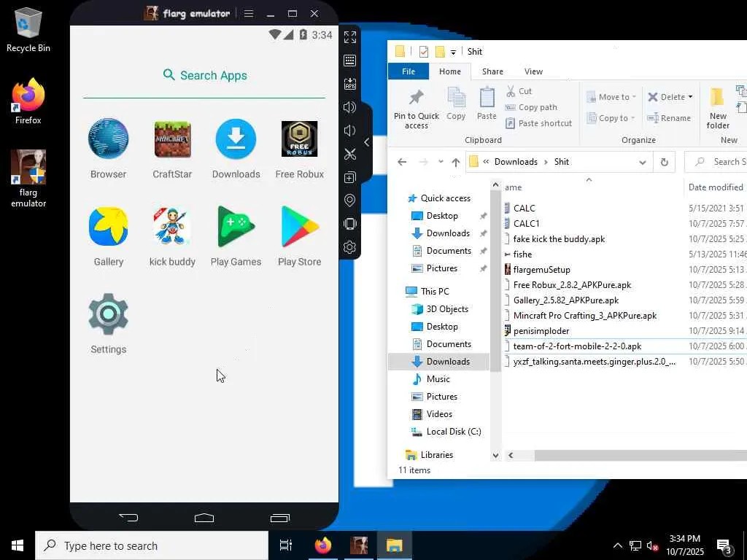Image resolution: width=747 pixels, height=560 pixels.
Task: Select This PC in the navigation pane
Action: click(x=435, y=292)
